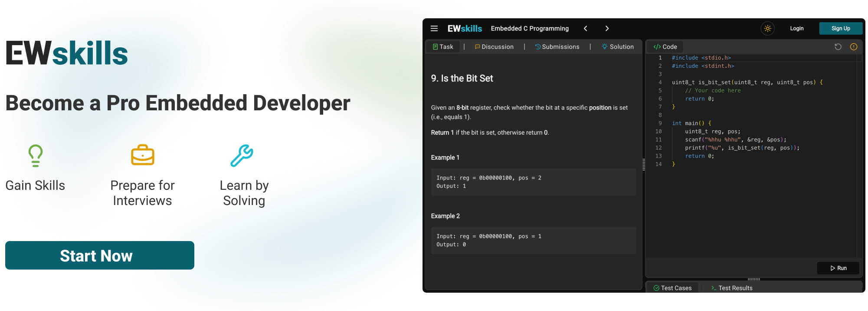Toggle light theme with sun icon
This screenshot has width=868, height=311.
point(767,29)
